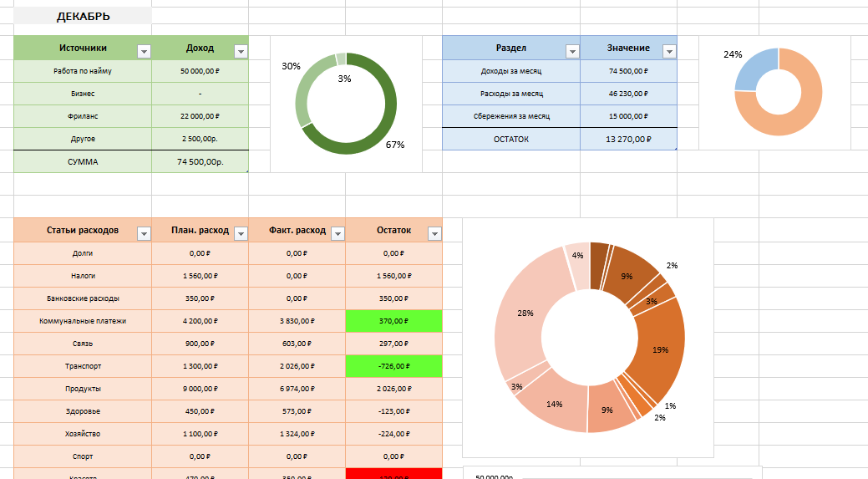Image resolution: width=868 pixels, height=479 pixels.
Task: Click the 22 000,00 ₽ income cell
Action: 201,116
